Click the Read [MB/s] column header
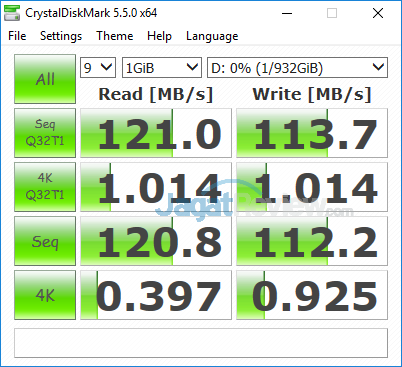 click(x=156, y=94)
